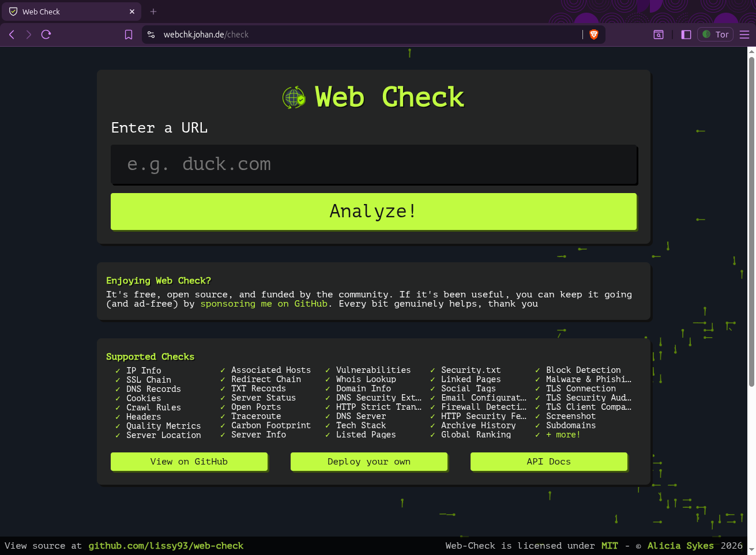Click the Crawl Rules check entry

coord(153,407)
